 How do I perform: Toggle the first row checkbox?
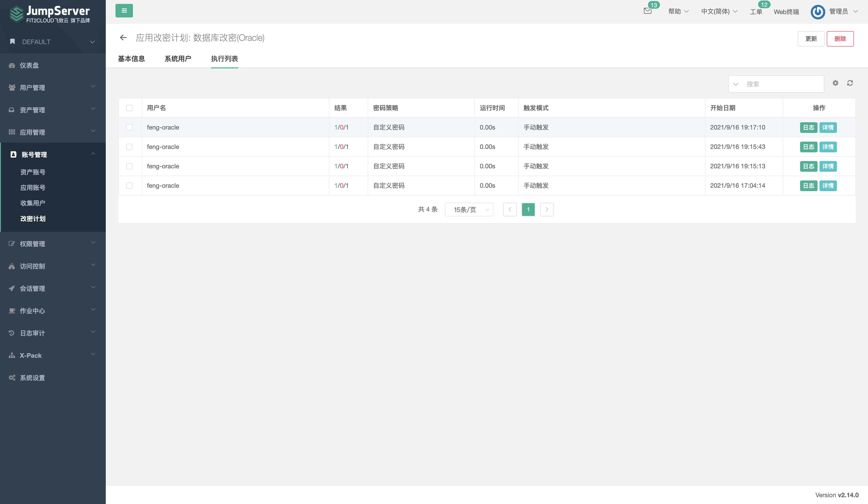point(130,127)
